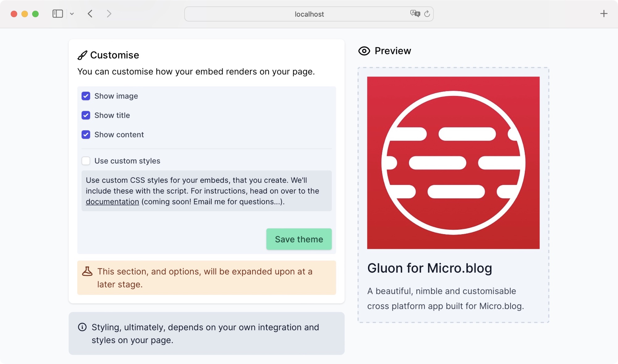Close the window with the red button
This screenshot has width=618, height=364.
click(14, 14)
